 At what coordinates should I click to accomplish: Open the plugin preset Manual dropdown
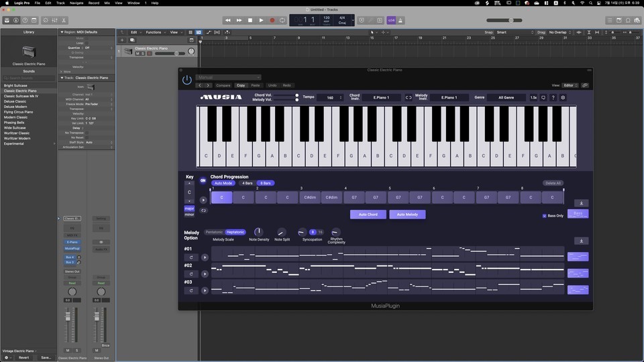click(x=228, y=78)
